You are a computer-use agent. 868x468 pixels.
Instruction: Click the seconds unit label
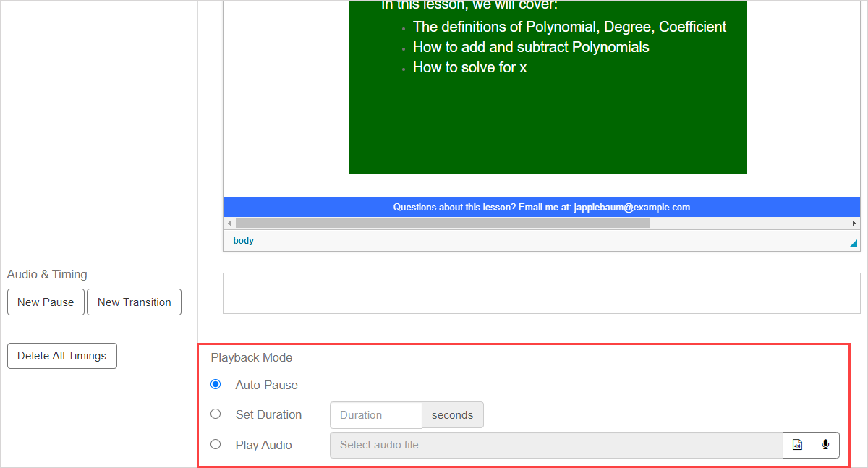(x=452, y=415)
